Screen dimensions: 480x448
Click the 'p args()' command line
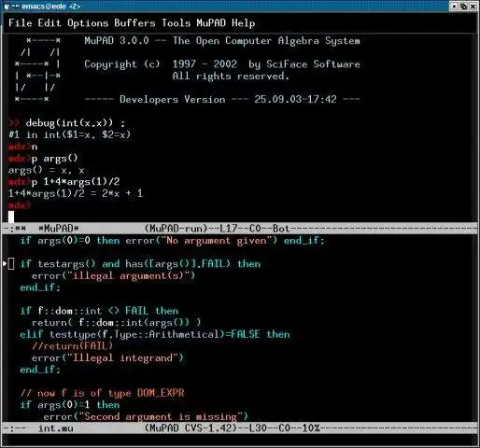tap(54, 159)
